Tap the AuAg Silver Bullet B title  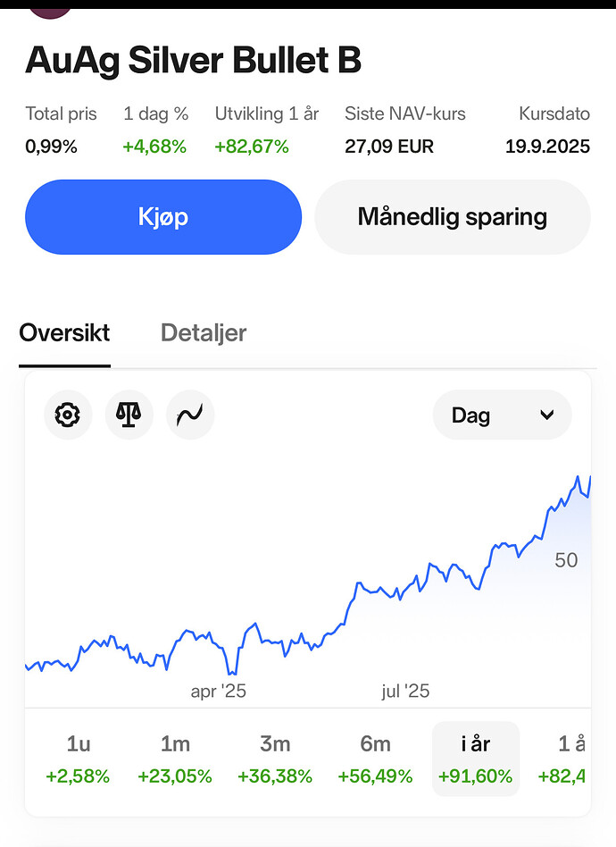tap(193, 60)
